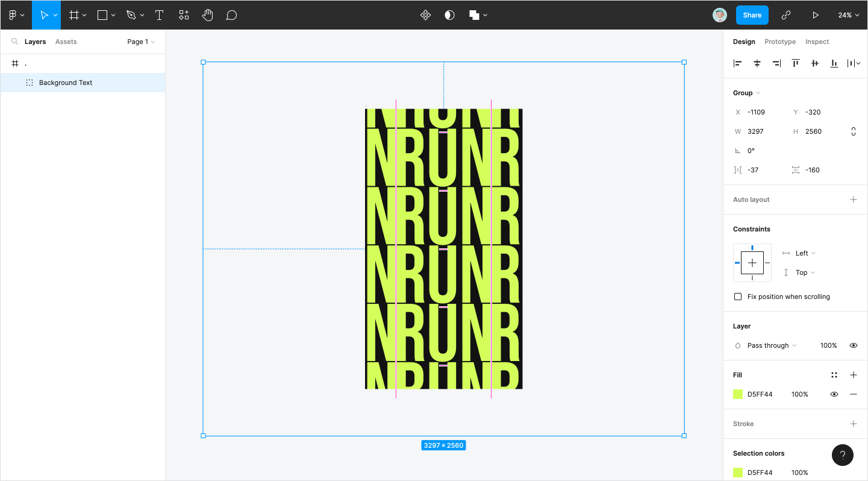Switch to the Assets tab

(66, 42)
